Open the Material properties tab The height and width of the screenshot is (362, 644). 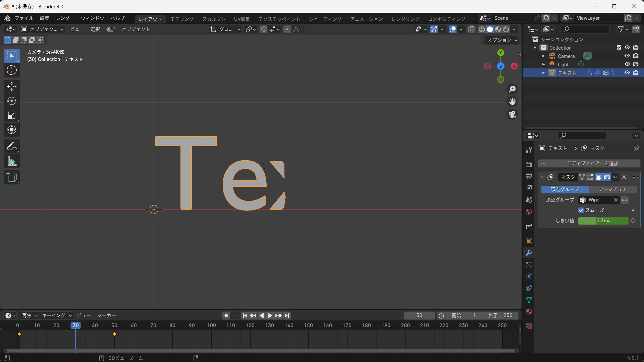click(x=529, y=312)
